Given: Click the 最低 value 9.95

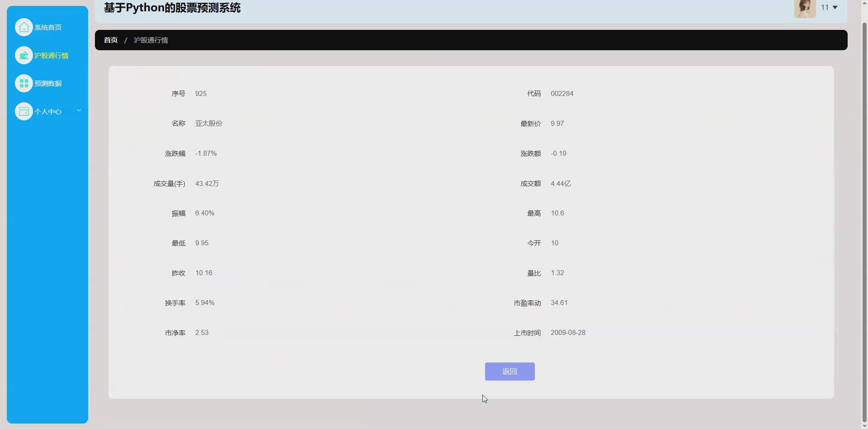Looking at the screenshot, I should pyautogui.click(x=202, y=243).
